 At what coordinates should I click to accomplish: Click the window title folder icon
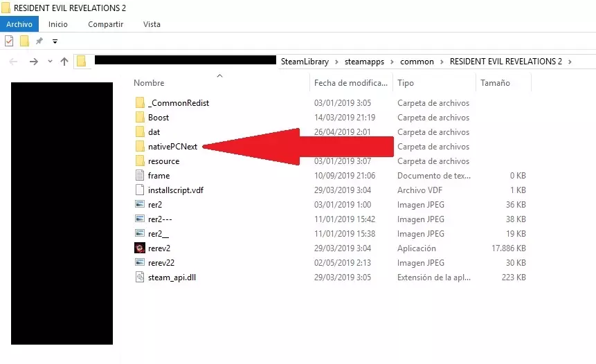click(x=6, y=8)
